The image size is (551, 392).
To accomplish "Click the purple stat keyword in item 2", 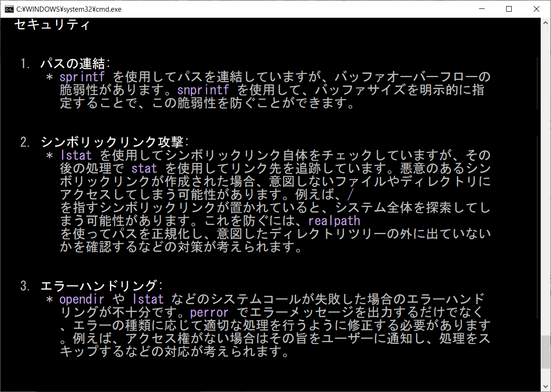I will point(144,168).
